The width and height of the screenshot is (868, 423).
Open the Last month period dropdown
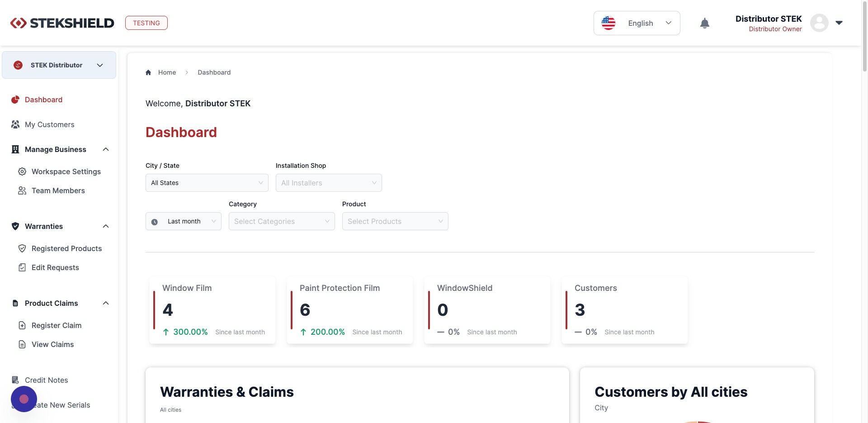click(184, 221)
